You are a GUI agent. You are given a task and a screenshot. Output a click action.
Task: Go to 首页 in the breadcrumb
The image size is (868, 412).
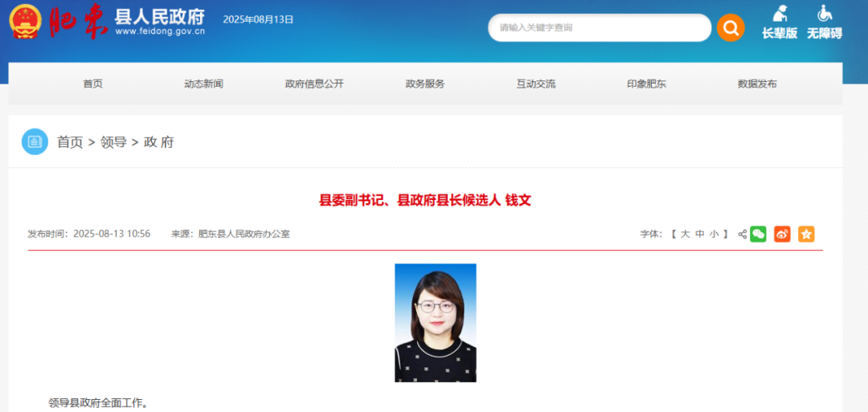click(x=70, y=142)
